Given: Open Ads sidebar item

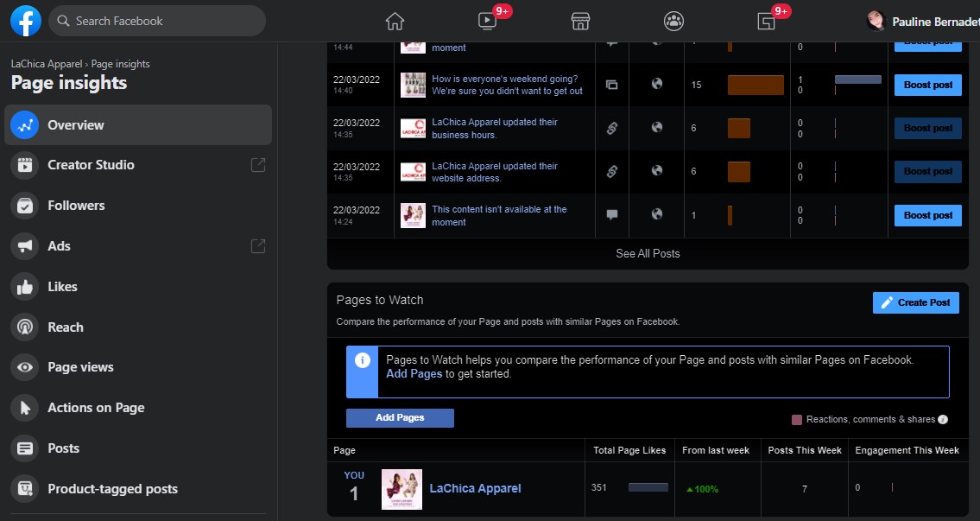Looking at the screenshot, I should point(138,245).
